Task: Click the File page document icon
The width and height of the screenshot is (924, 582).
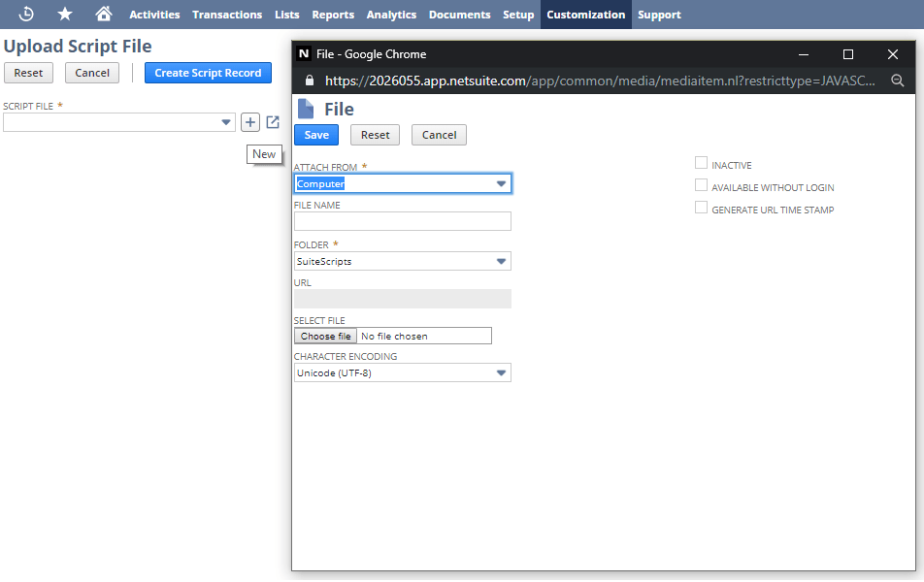Action: point(306,108)
